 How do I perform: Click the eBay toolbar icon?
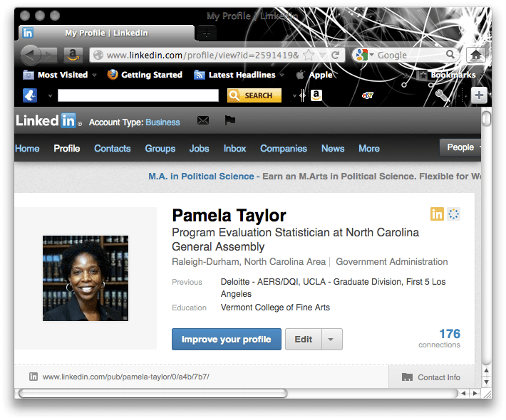[368, 95]
